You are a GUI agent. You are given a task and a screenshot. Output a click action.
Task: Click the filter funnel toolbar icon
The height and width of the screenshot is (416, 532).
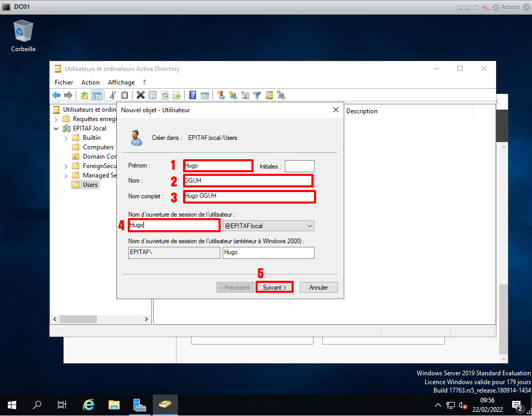point(257,95)
